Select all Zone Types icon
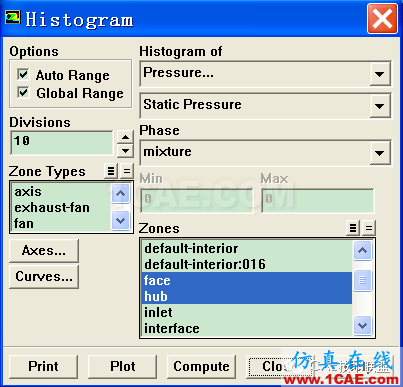 (x=111, y=171)
